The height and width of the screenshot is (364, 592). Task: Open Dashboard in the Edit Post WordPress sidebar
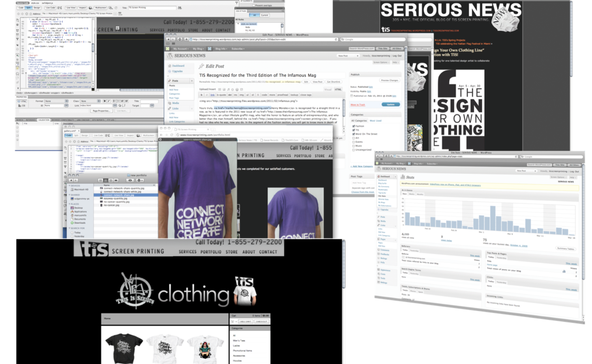[178, 66]
